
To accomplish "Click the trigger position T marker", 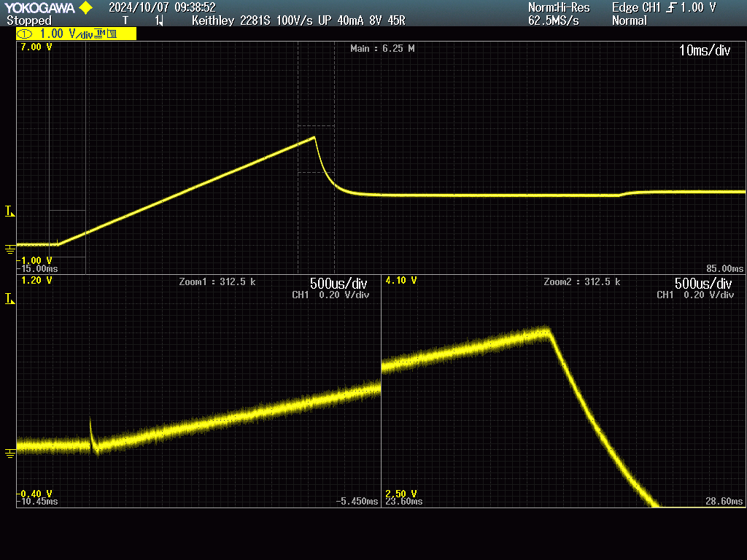I will click(125, 20).
